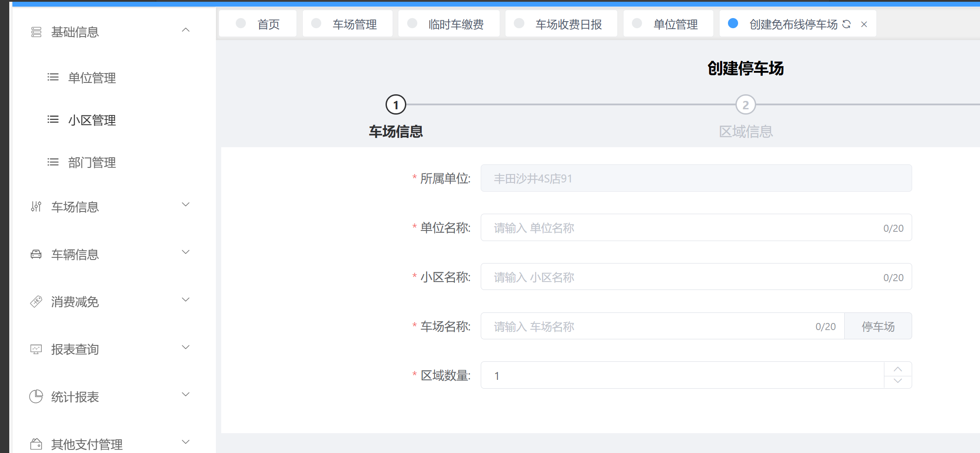Click the pie chart icon for 统计报表
This screenshot has width=980, height=453.
tap(36, 397)
